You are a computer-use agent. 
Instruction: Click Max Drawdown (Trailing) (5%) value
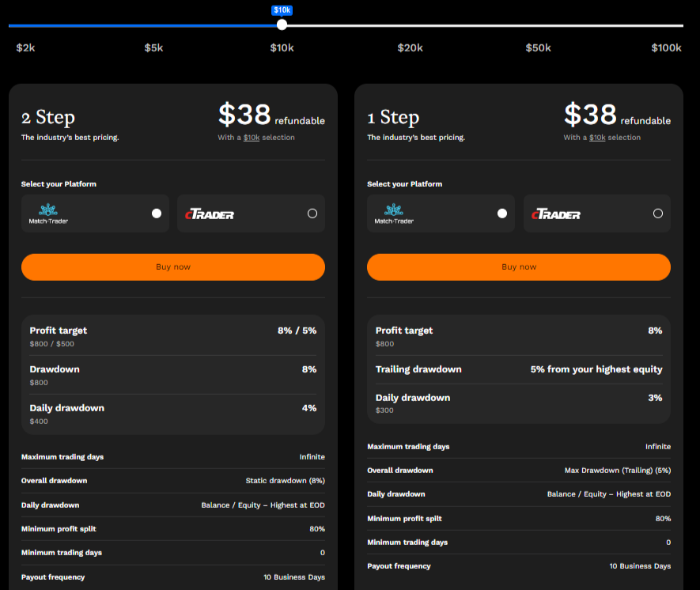click(x=618, y=471)
